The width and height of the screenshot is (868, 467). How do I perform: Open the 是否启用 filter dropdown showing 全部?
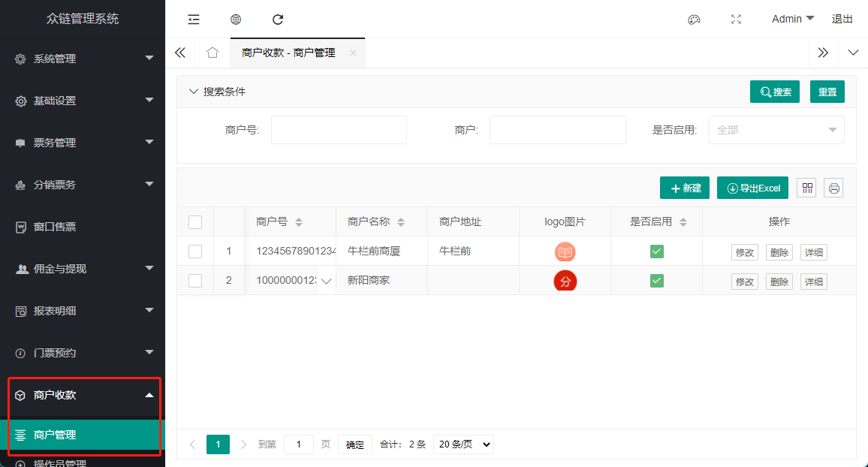[x=776, y=129]
